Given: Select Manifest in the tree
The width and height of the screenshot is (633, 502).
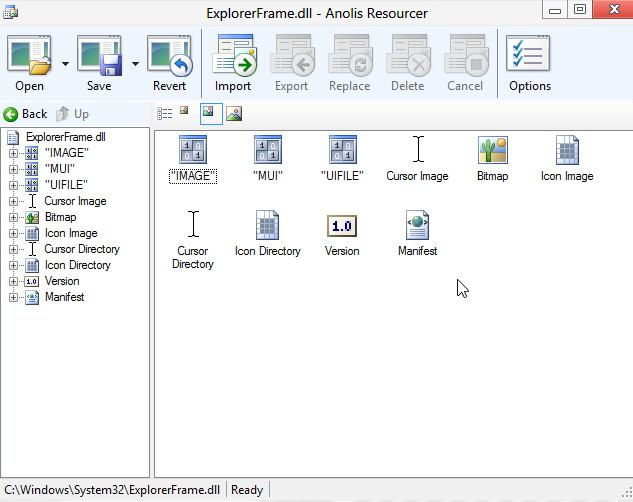Looking at the screenshot, I should [x=65, y=297].
